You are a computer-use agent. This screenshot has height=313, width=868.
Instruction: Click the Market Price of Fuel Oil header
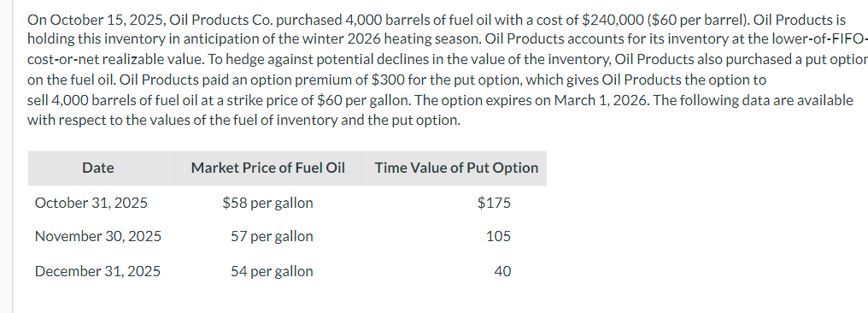pos(268,168)
